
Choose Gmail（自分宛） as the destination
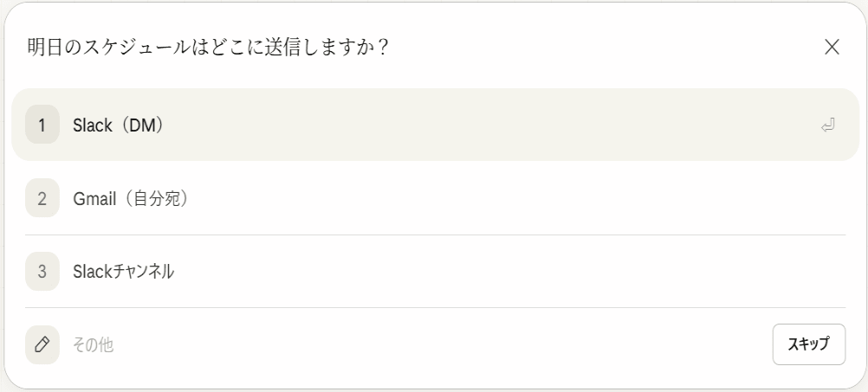[347, 198]
